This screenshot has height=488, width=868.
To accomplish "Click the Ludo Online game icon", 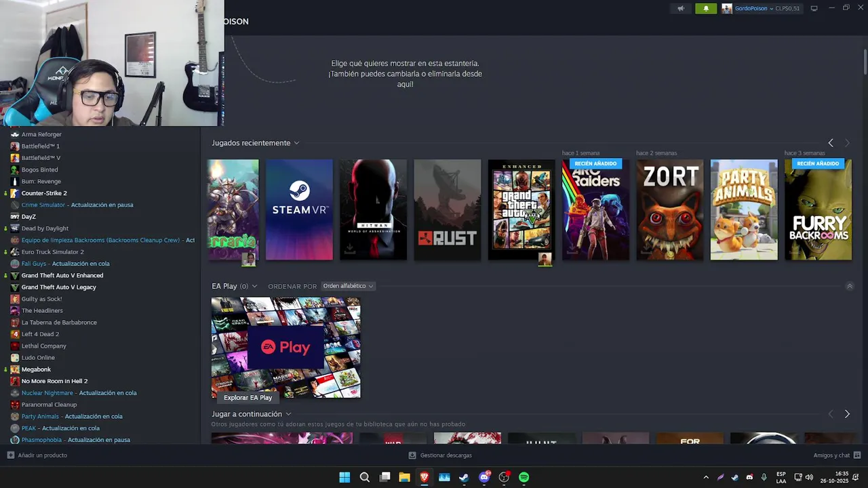I will point(15,358).
